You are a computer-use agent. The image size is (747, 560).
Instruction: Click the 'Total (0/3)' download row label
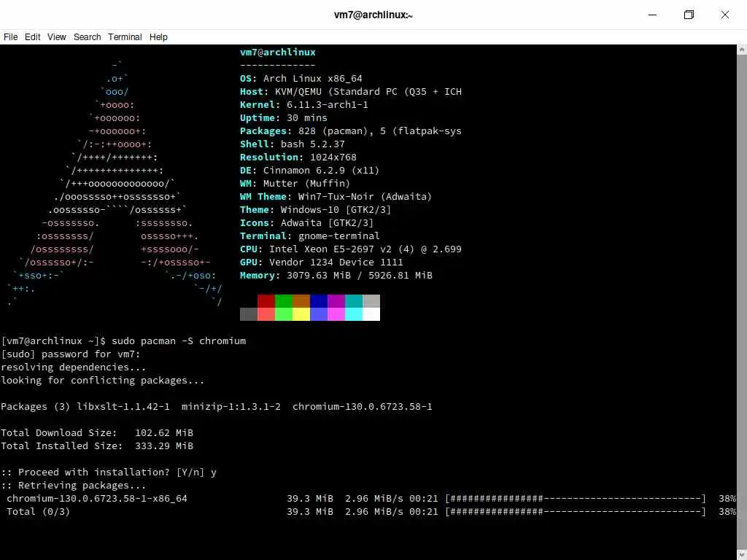(38, 512)
